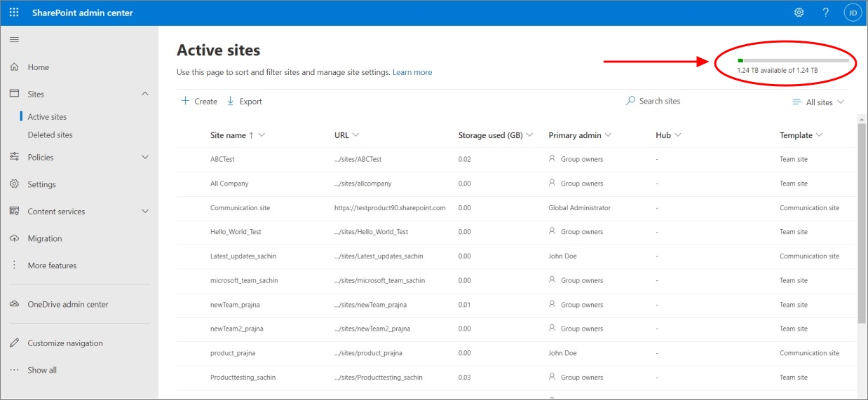Collapse the Sites section chevron
Viewport: 868px width, 400px height.
click(145, 94)
